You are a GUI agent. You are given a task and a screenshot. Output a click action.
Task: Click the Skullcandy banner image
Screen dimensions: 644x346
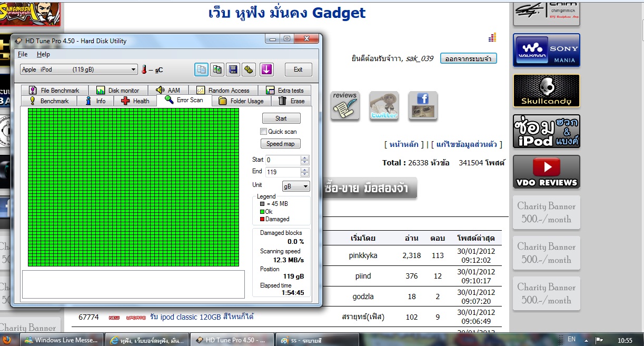[x=546, y=91]
